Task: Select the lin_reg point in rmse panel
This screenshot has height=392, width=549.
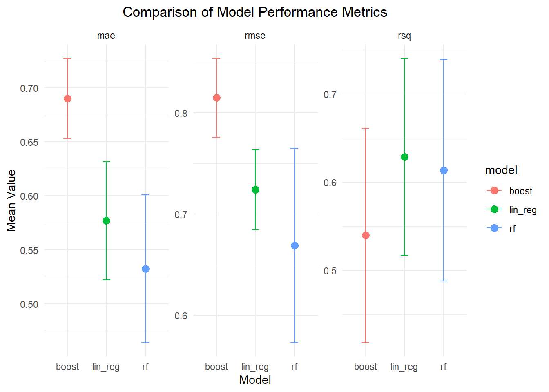Action: pos(255,189)
